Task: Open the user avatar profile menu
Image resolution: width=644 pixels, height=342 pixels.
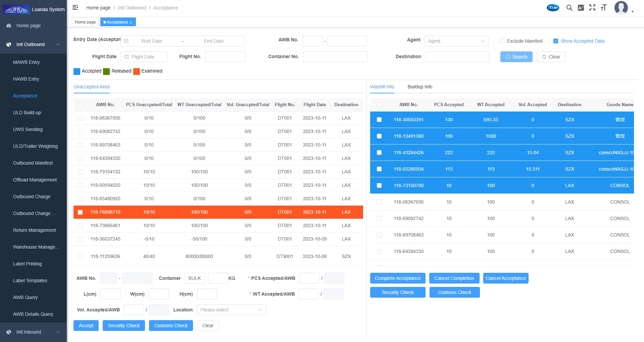Action: (621, 7)
